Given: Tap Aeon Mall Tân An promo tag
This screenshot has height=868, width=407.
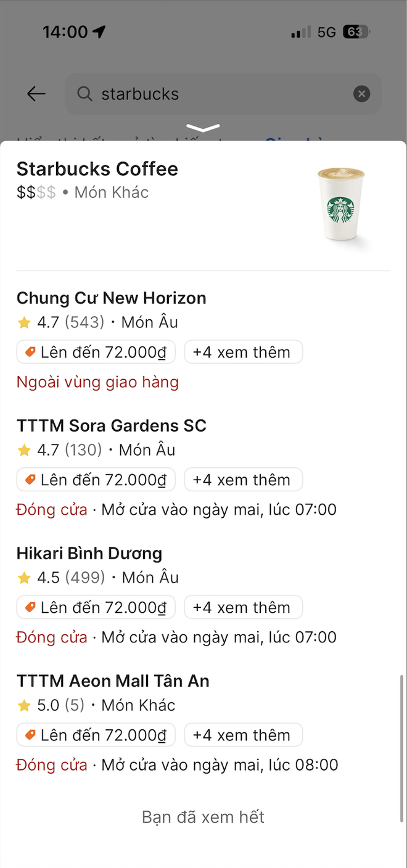Looking at the screenshot, I should tap(96, 735).
